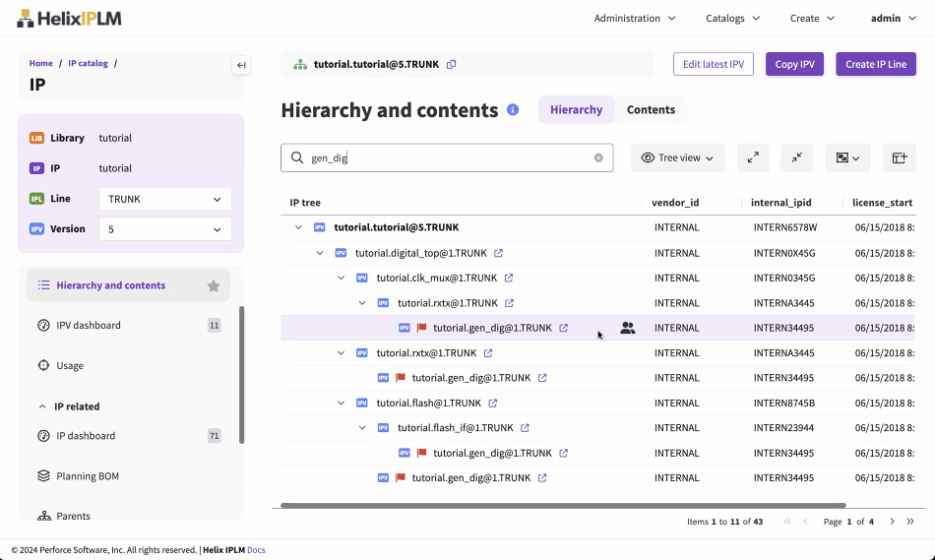Image resolution: width=935 pixels, height=560 pixels.
Task: Click the users icon on highlighted gen_dig row
Action: click(628, 329)
